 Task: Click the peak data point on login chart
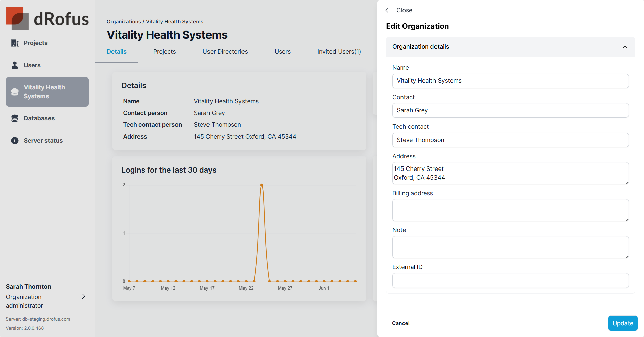click(262, 185)
